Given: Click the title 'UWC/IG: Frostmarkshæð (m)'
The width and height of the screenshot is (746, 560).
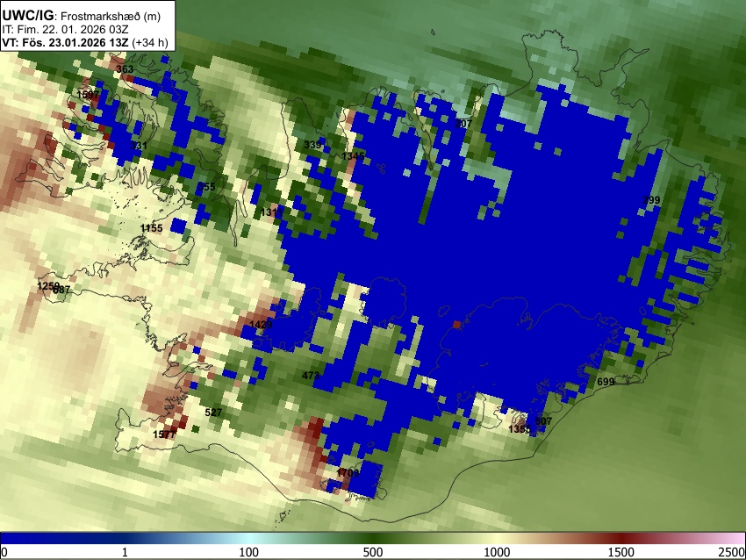Looking at the screenshot, I should pyautogui.click(x=82, y=16).
